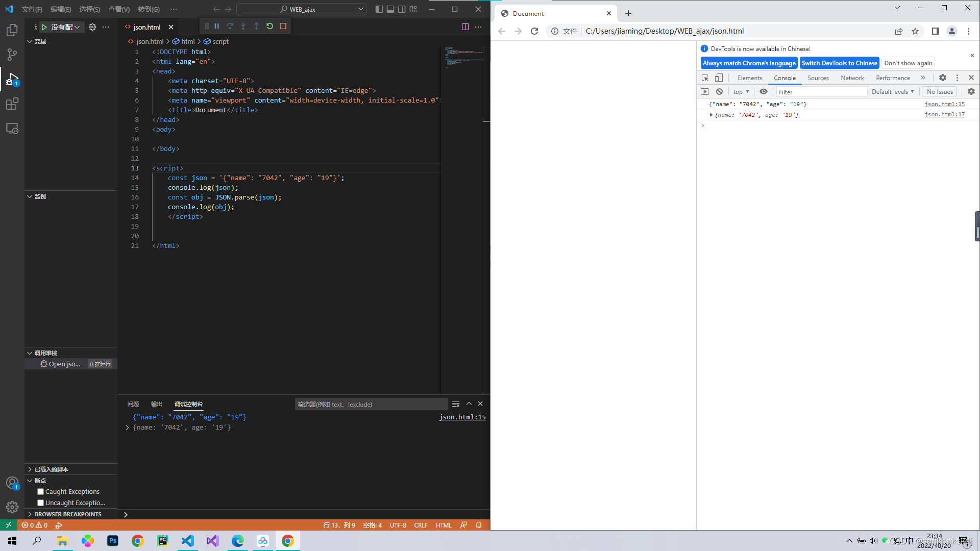Expand the logged object in DevTools console
The height and width of the screenshot is (551, 980).
(x=711, y=115)
